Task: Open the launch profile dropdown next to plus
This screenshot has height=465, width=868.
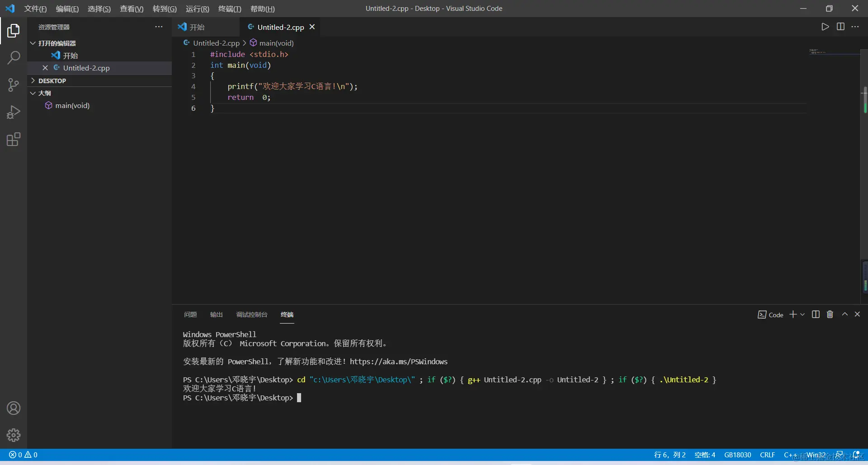Action: pos(802,315)
